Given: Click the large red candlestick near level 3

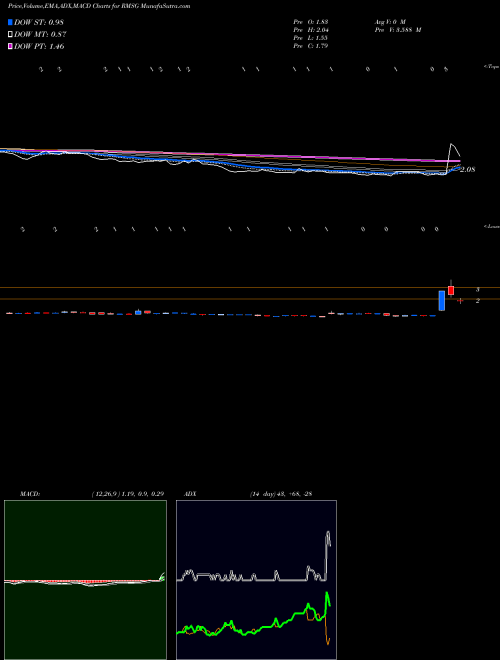Looking at the screenshot, I should [x=451, y=290].
